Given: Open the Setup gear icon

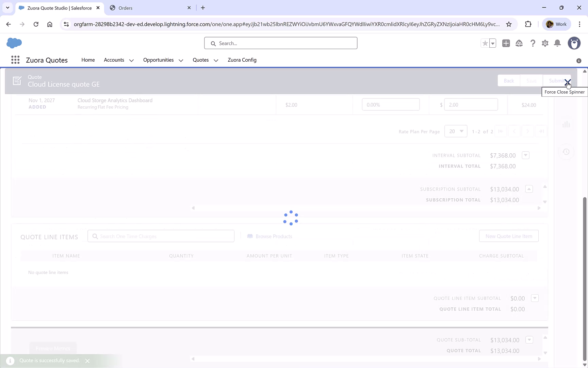Looking at the screenshot, I should 545,43.
